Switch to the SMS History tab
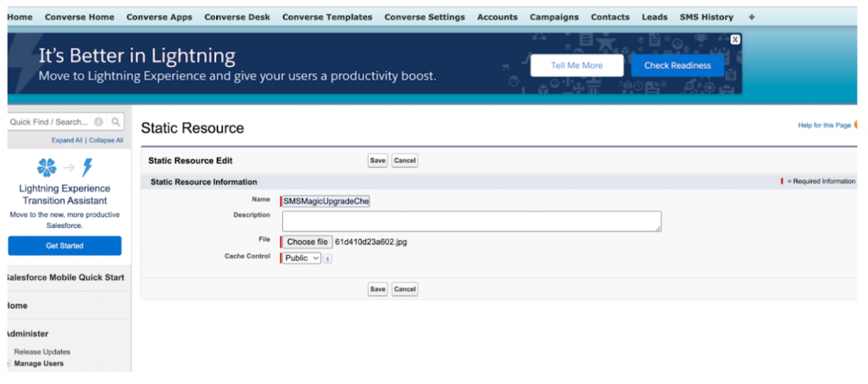Viewport: 868px width, 384px height. click(708, 17)
